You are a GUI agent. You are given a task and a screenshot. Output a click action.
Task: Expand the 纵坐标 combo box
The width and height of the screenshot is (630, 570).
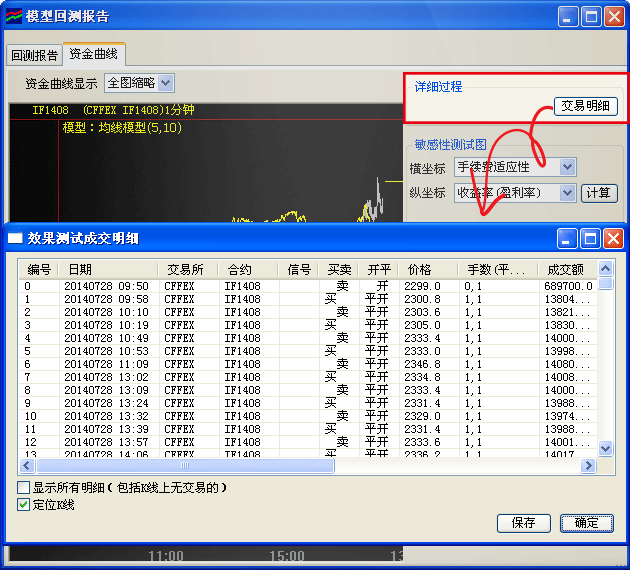567,193
